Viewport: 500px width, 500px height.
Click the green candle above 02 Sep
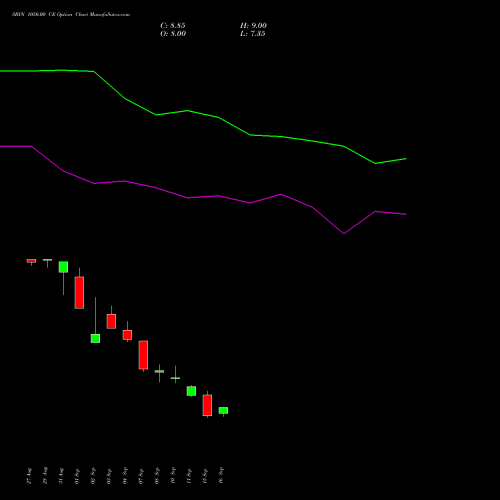click(x=95, y=338)
